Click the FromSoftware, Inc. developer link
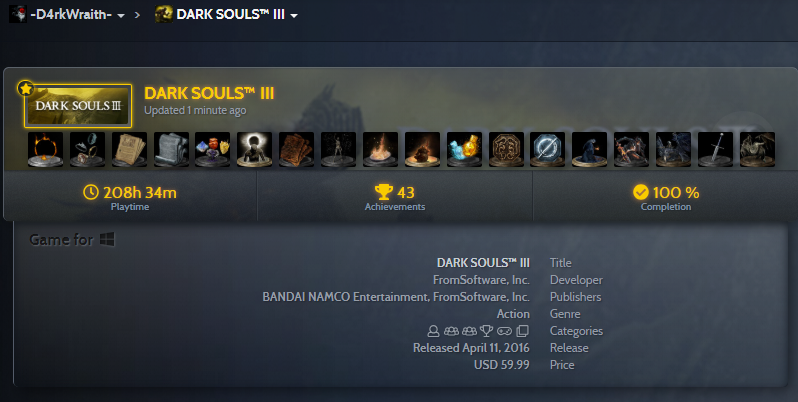798x402 pixels. click(481, 280)
